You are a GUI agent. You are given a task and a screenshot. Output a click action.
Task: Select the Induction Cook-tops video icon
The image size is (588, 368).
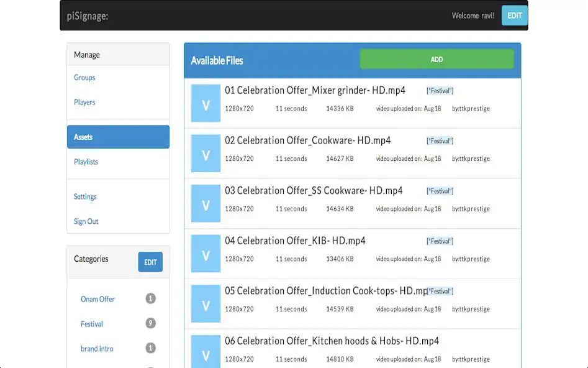(206, 303)
